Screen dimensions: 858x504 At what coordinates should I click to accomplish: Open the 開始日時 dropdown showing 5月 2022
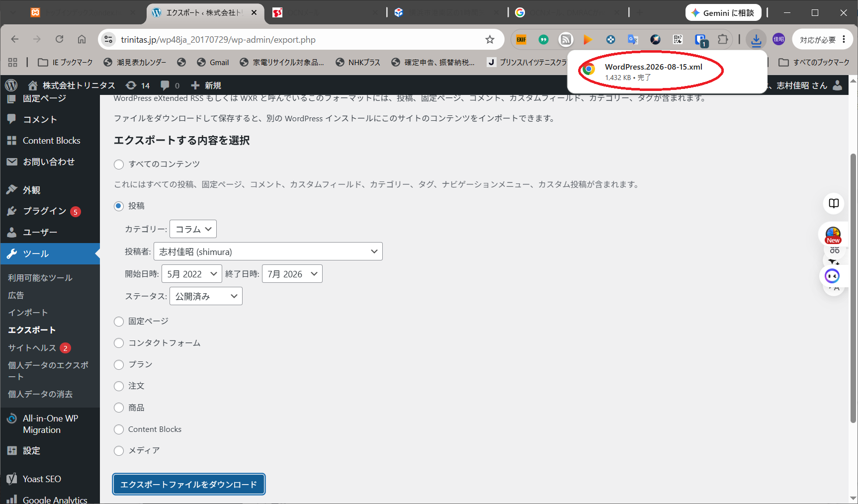191,274
